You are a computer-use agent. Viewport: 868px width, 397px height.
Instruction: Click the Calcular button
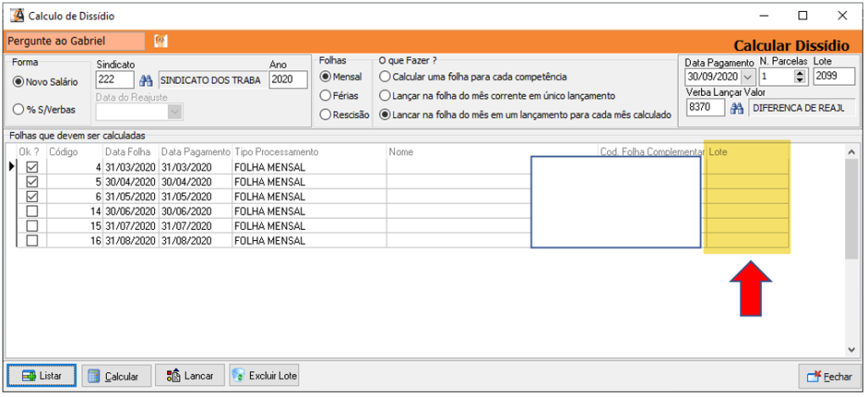[117, 376]
